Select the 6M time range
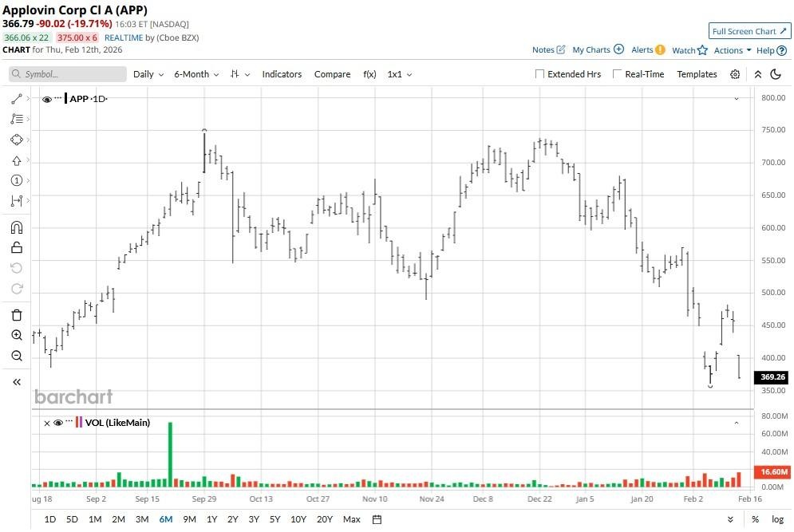This screenshot has height=532, width=794. pyautogui.click(x=166, y=518)
